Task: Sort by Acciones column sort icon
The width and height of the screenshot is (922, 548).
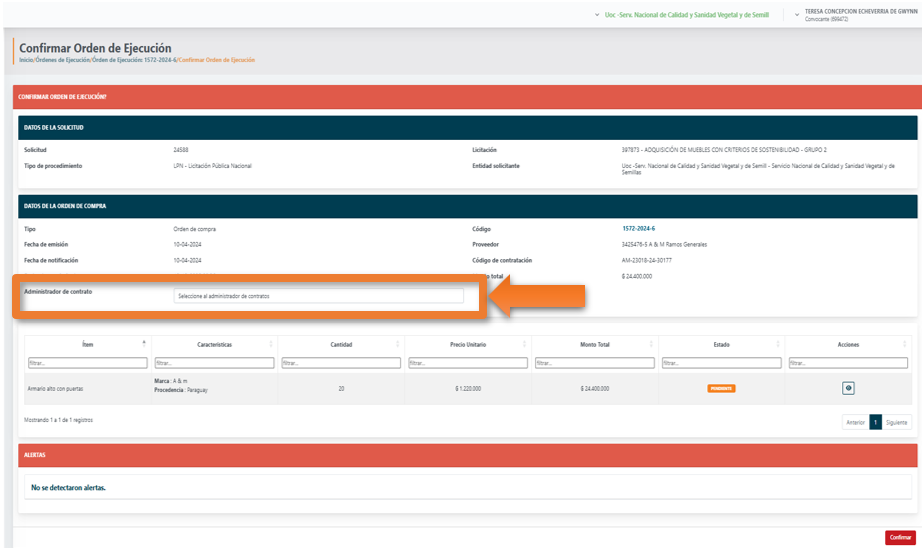Action: [x=906, y=344]
